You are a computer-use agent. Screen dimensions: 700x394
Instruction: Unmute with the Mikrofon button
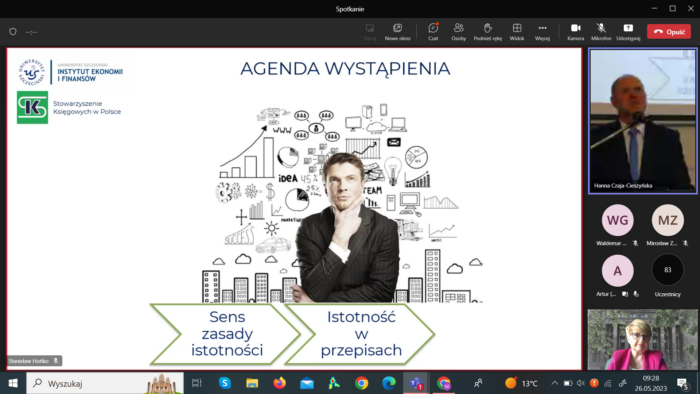[601, 32]
